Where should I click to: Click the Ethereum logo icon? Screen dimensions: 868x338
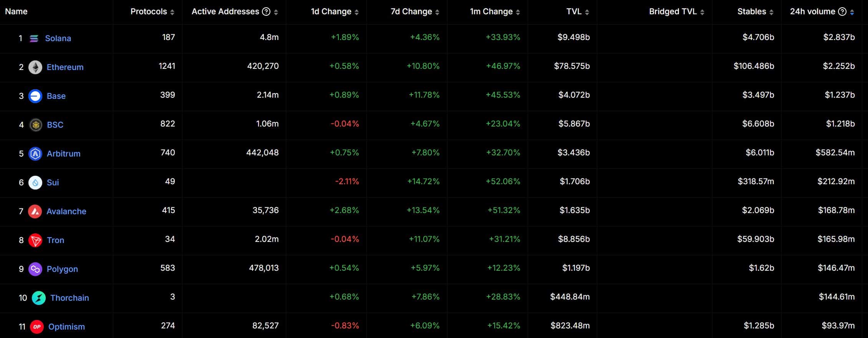(x=35, y=67)
